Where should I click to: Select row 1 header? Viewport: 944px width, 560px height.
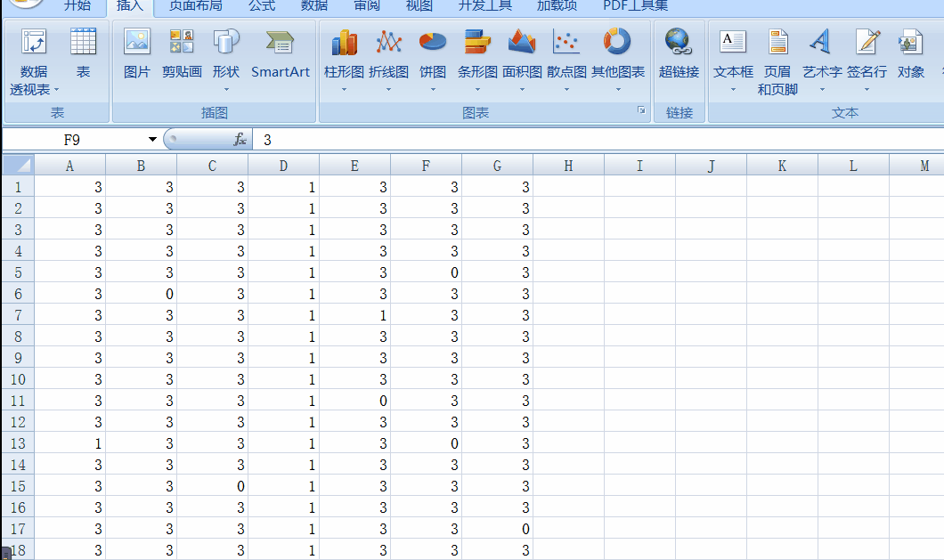point(18,187)
